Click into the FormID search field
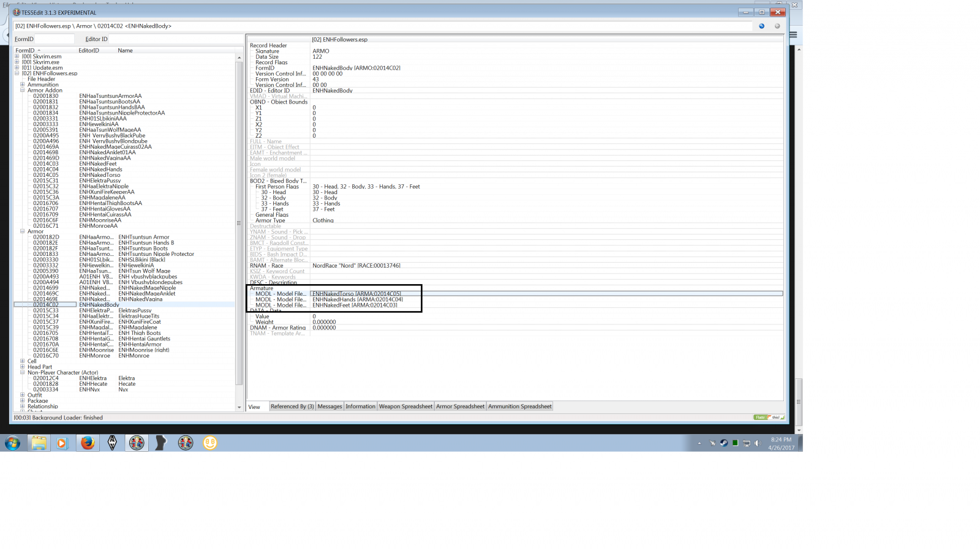The width and height of the screenshot is (980, 551). point(55,39)
